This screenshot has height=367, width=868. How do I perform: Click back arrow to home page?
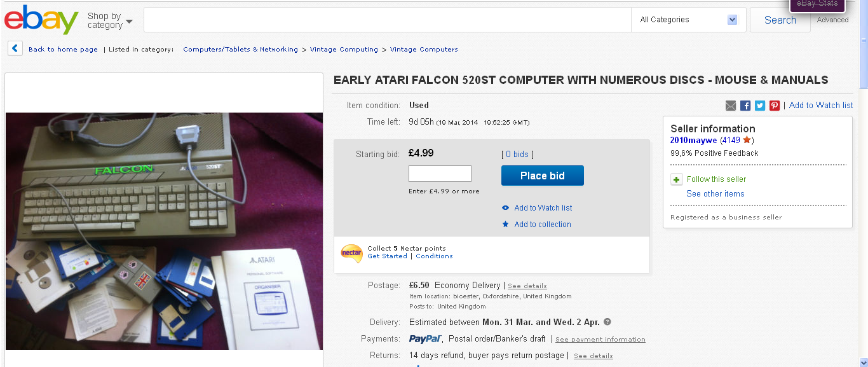pos(15,48)
